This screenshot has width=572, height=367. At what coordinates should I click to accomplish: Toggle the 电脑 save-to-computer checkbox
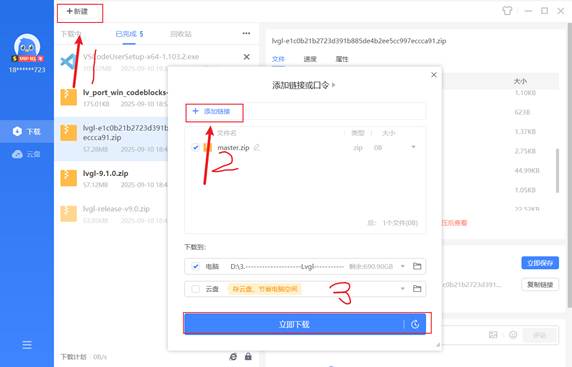point(196,266)
